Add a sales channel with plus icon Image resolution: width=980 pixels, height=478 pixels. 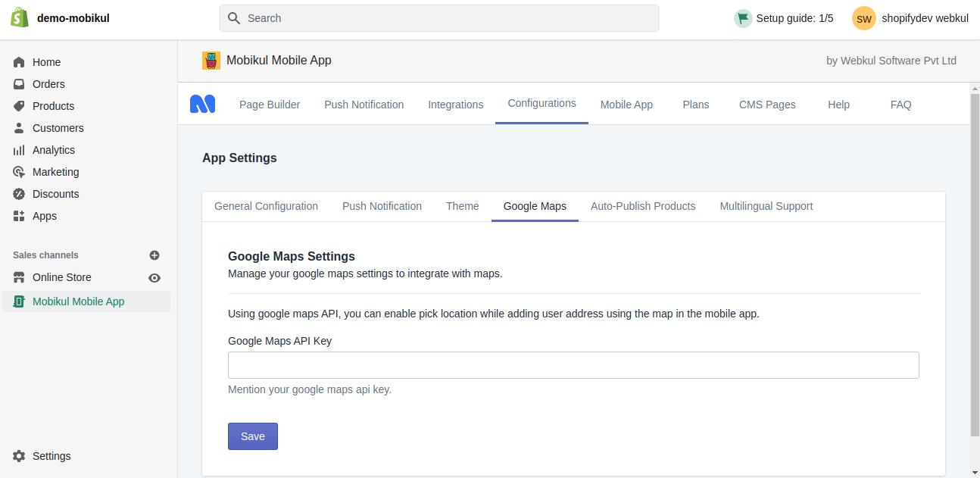pyautogui.click(x=154, y=255)
